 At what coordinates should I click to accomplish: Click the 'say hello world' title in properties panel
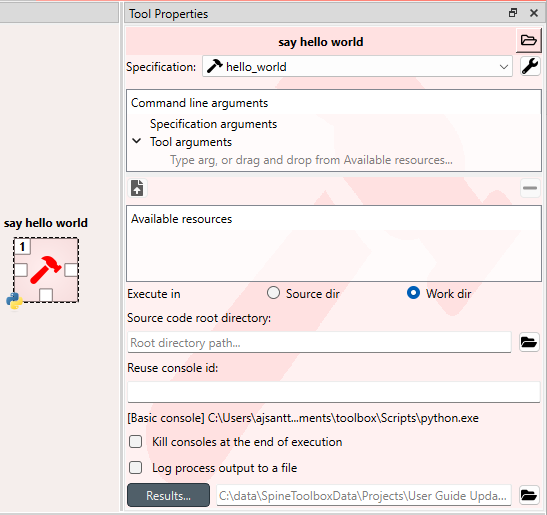click(x=321, y=42)
